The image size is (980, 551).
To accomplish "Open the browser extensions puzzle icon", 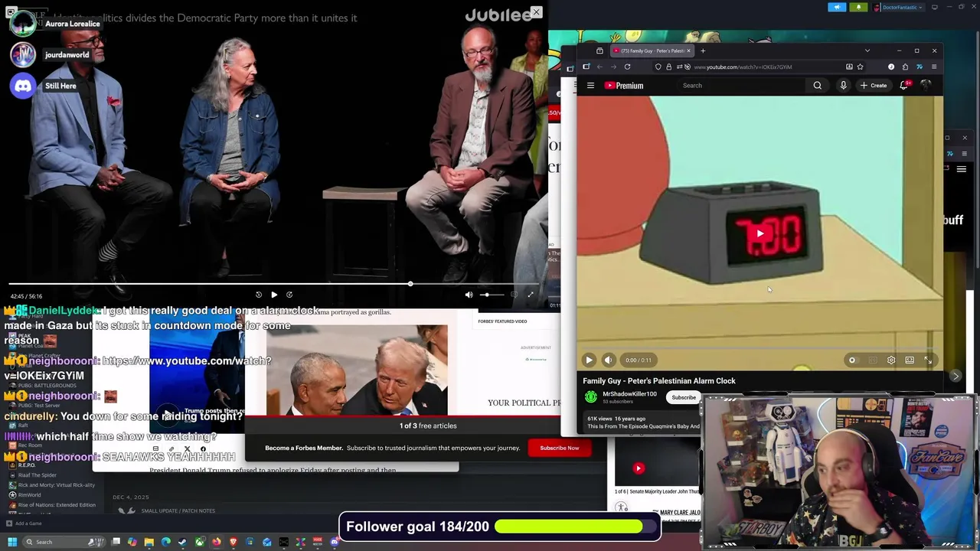I will click(x=905, y=67).
